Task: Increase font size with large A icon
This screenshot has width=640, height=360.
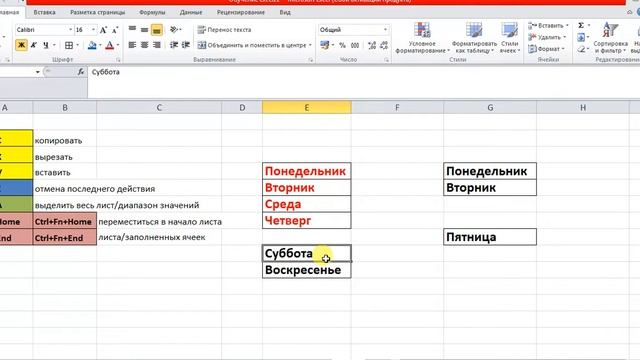Action: pyautogui.click(x=103, y=30)
